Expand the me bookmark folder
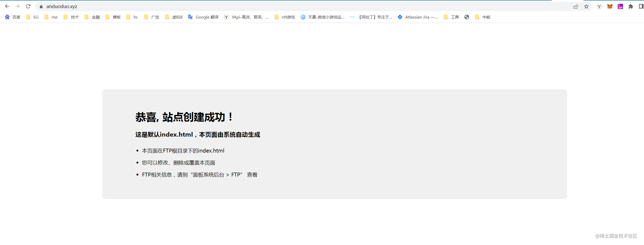Viewport: 644px width, 245px height. pos(51,17)
